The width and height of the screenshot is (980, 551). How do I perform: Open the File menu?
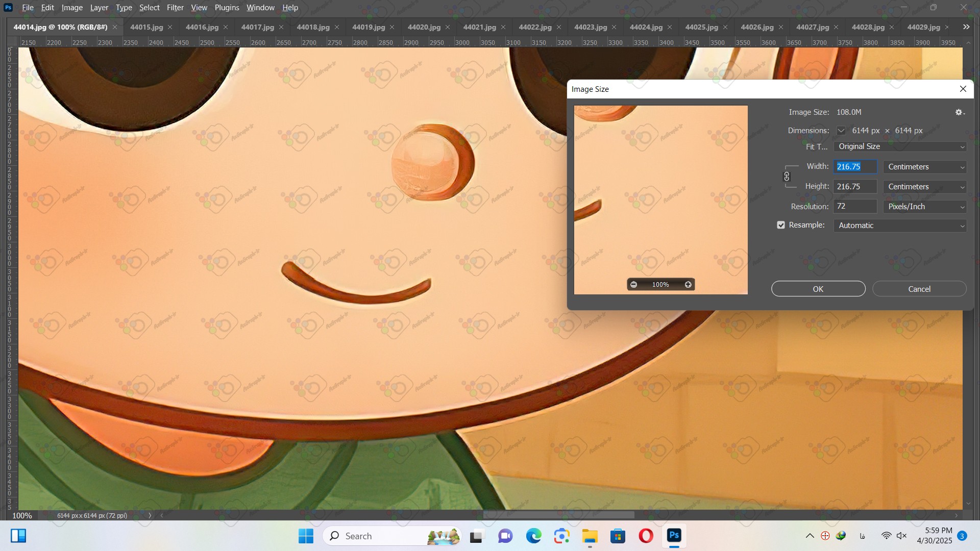28,8
